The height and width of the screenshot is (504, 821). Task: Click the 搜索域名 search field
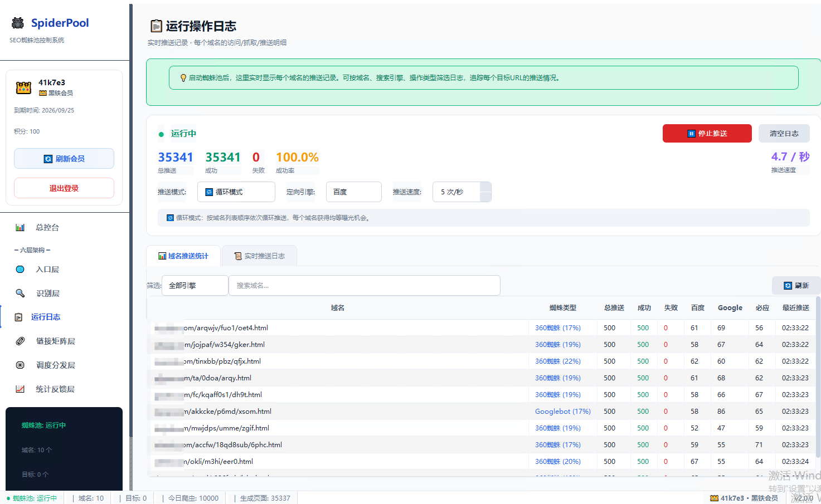(x=365, y=286)
